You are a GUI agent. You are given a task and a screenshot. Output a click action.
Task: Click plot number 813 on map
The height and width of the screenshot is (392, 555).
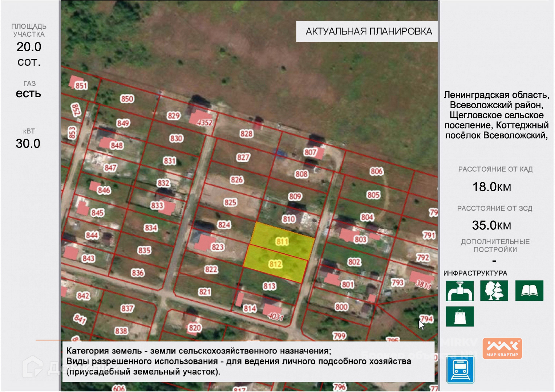(x=270, y=286)
